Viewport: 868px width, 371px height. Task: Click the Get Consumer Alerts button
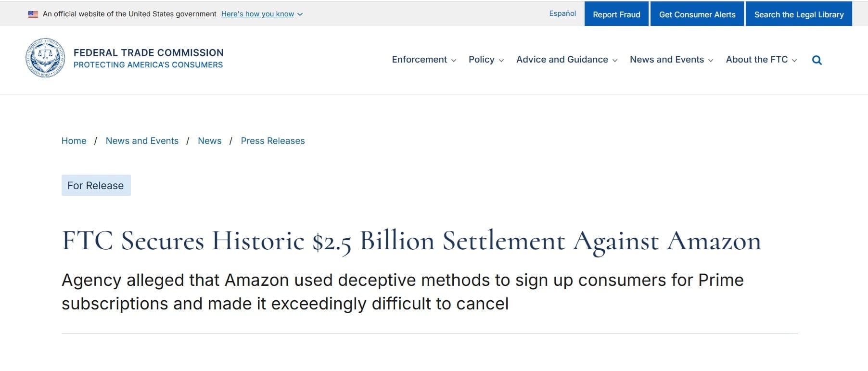point(697,14)
